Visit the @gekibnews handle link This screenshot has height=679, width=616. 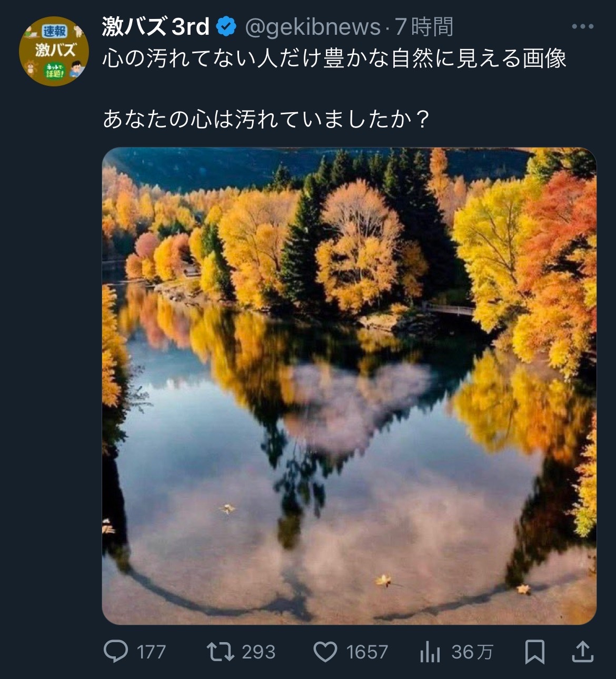(x=313, y=27)
